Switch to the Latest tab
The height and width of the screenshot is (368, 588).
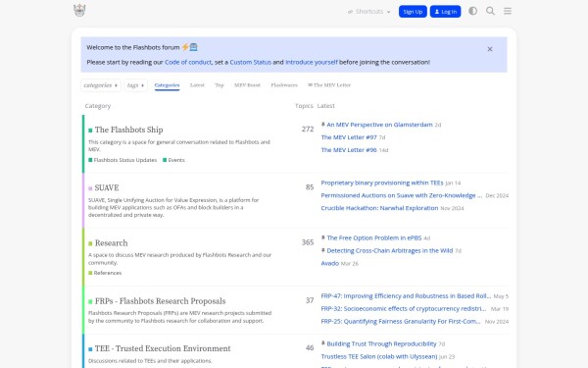(x=197, y=85)
